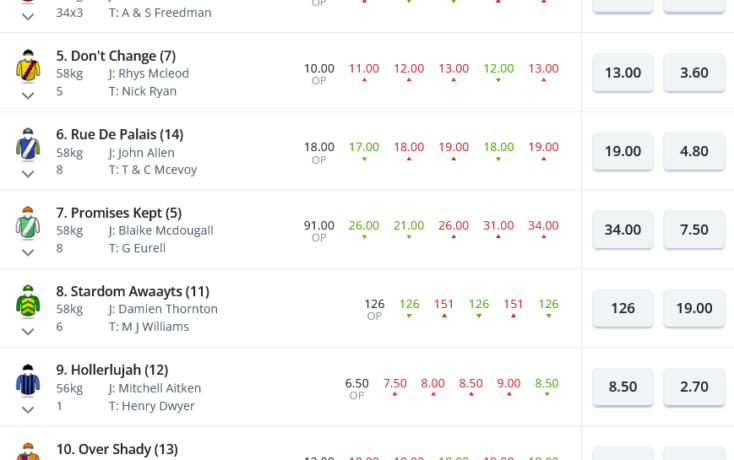
Task: Click the 8. Stardom Awaayts runner name
Action: [132, 292]
